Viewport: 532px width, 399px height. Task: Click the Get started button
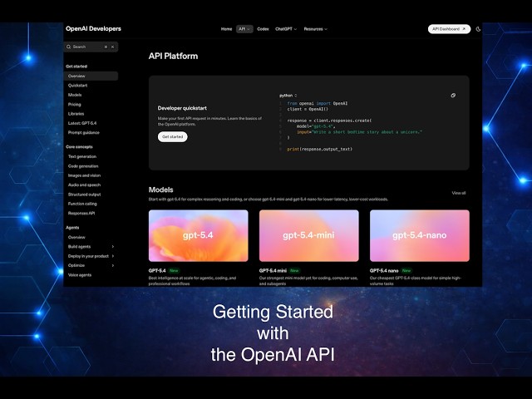pos(172,136)
